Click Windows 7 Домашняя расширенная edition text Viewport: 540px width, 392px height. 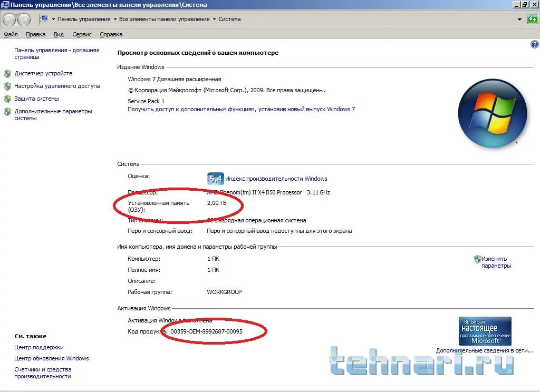(x=174, y=79)
